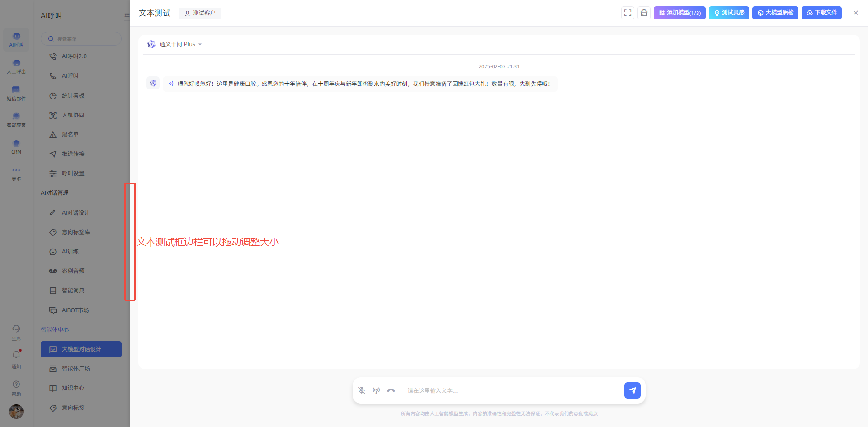Open 案例音频 menu item
868x427 pixels.
point(81,271)
